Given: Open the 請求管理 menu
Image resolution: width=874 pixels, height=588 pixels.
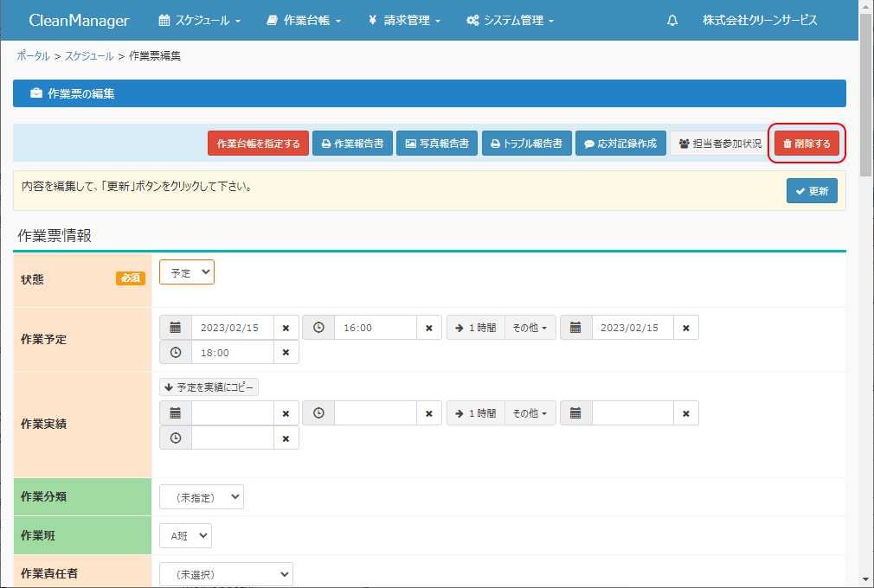Looking at the screenshot, I should point(404,21).
